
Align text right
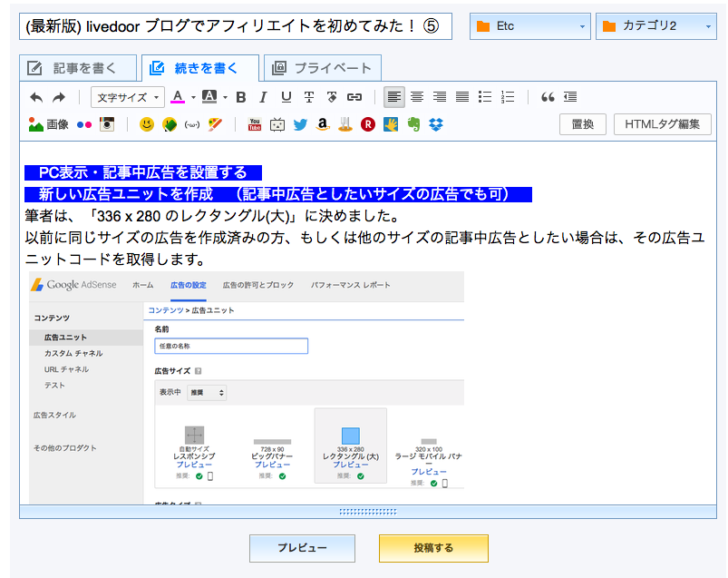pos(439,97)
